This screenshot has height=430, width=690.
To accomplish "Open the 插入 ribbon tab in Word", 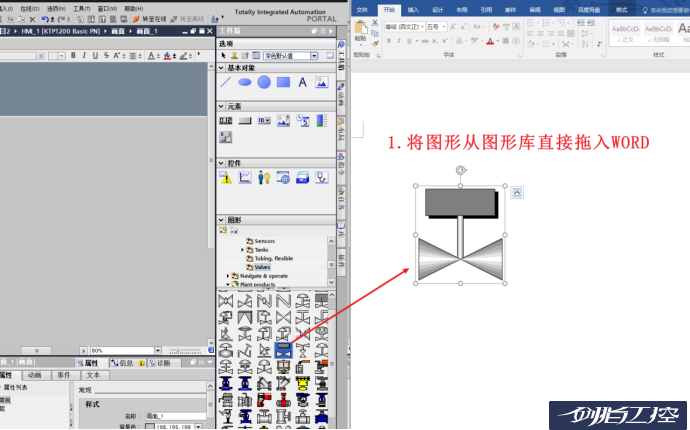I will point(413,9).
